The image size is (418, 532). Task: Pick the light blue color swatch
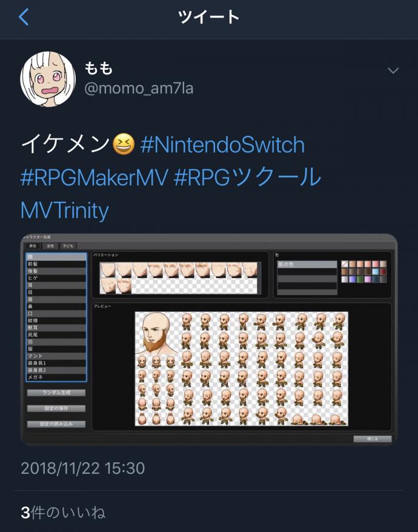(375, 272)
